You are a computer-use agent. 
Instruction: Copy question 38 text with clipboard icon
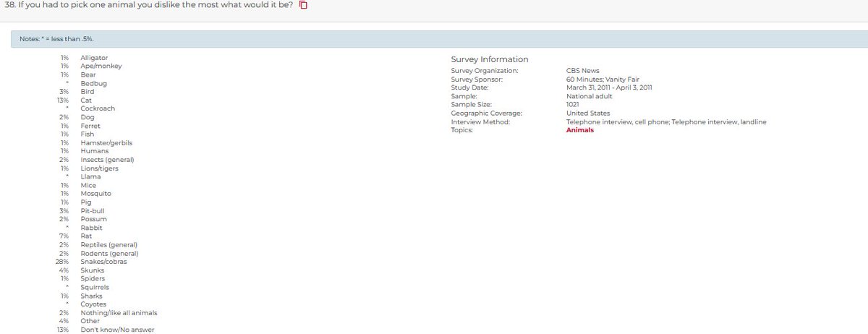tap(304, 7)
